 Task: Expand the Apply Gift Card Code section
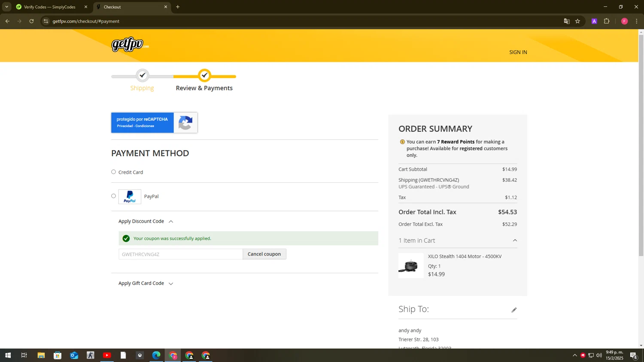(146, 284)
